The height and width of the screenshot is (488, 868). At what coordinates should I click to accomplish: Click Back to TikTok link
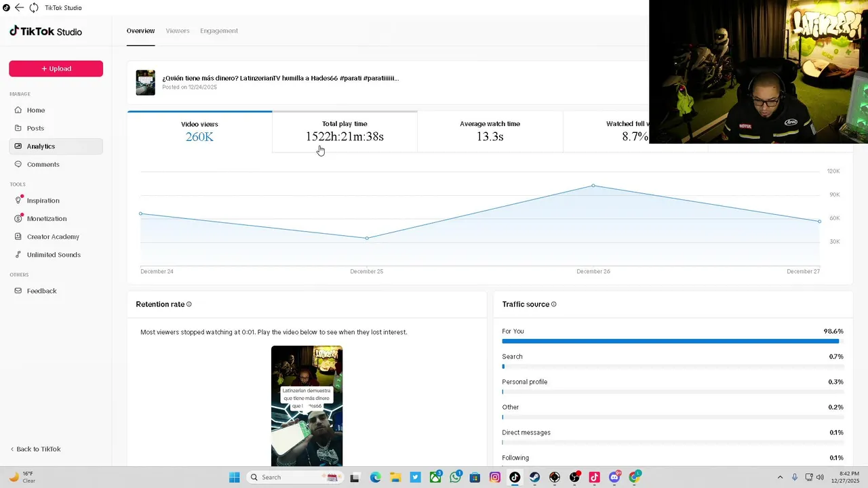tap(35, 449)
